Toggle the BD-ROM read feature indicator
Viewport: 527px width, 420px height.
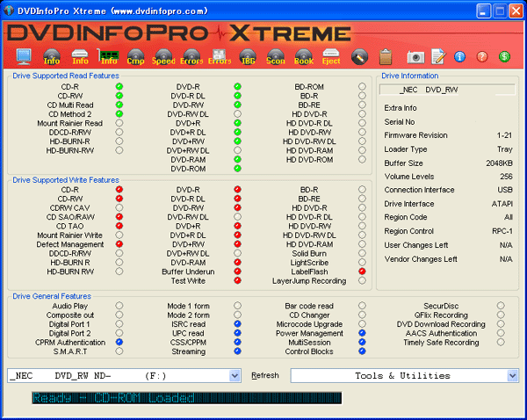[x=362, y=87]
